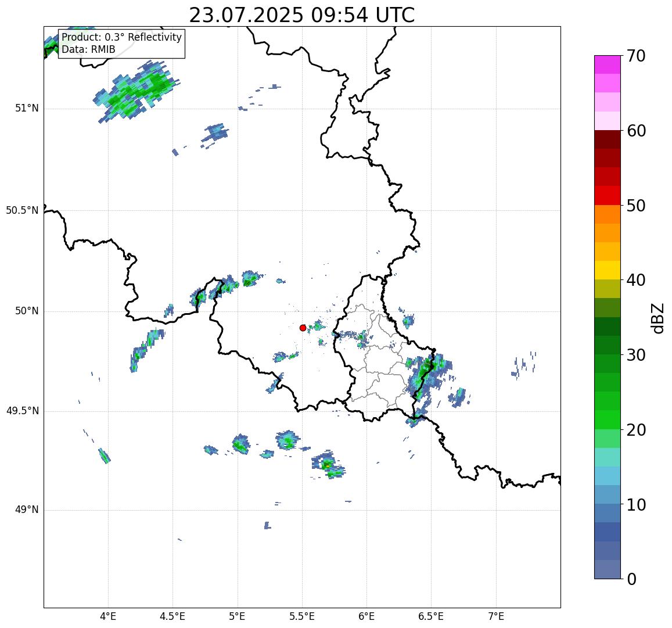Image resolution: width=672 pixels, height=628 pixels.
Task: Click the colorbar '50' tick label
Action: pyautogui.click(x=636, y=206)
